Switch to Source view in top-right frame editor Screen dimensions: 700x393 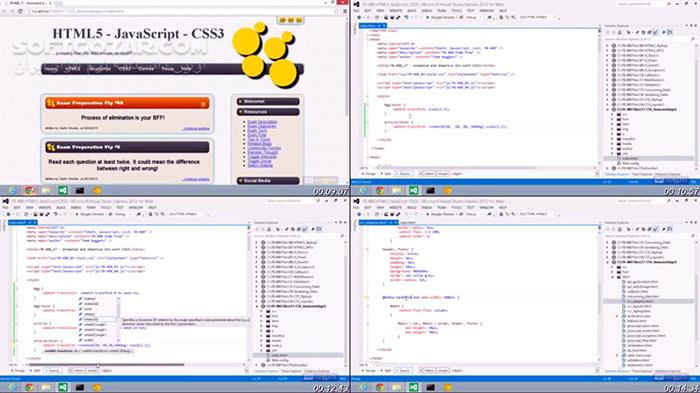tap(404, 174)
